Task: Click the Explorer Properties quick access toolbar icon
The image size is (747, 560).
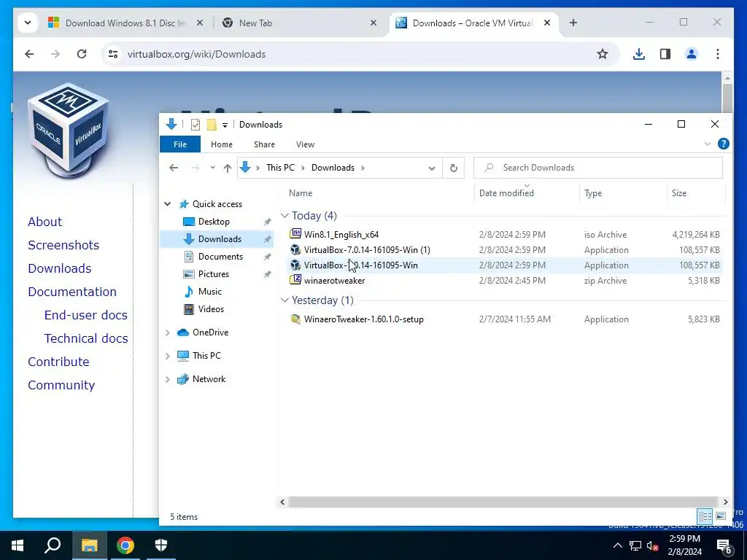Action: pyautogui.click(x=196, y=125)
